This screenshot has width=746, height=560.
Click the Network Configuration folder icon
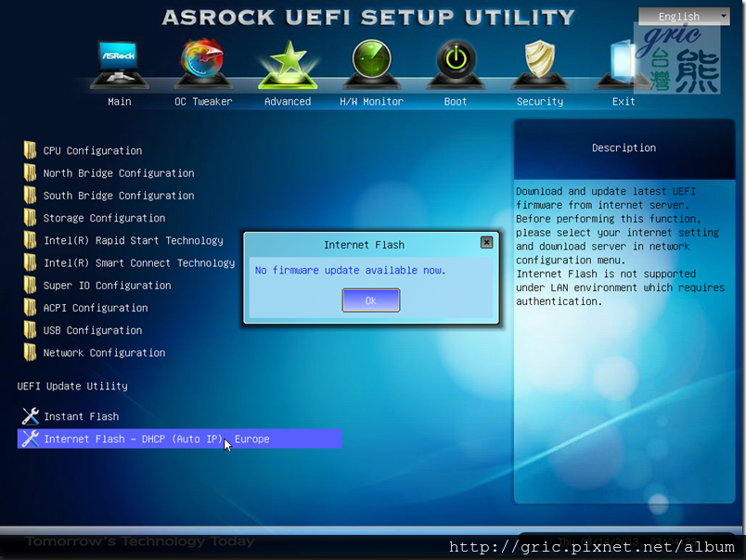(30, 352)
